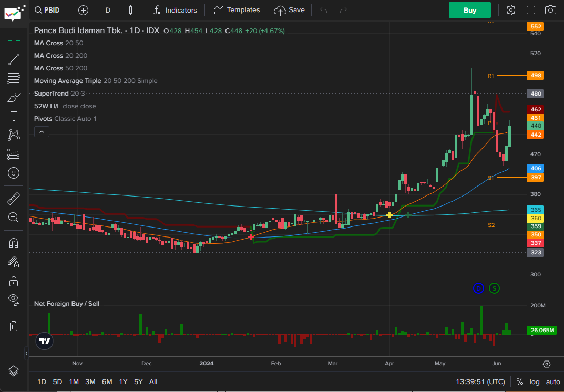Open chart type selection via the candles icon
The image size is (564, 392).
(x=132, y=9)
